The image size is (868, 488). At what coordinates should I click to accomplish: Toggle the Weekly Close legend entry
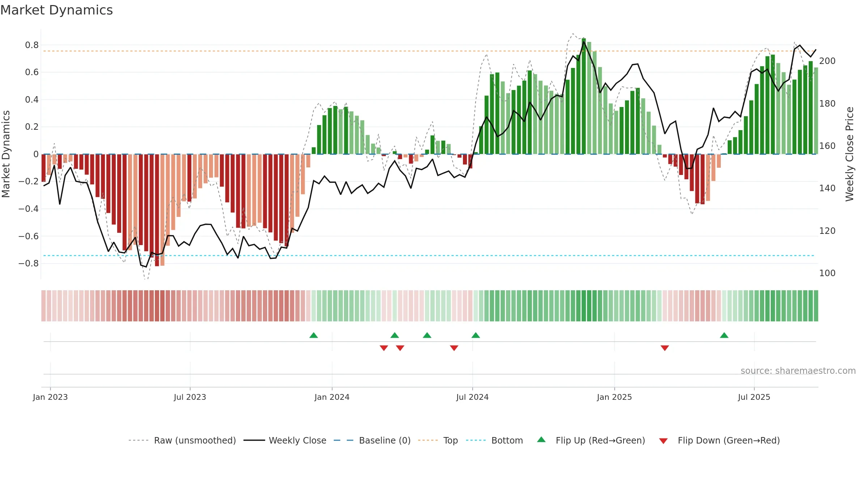click(285, 440)
